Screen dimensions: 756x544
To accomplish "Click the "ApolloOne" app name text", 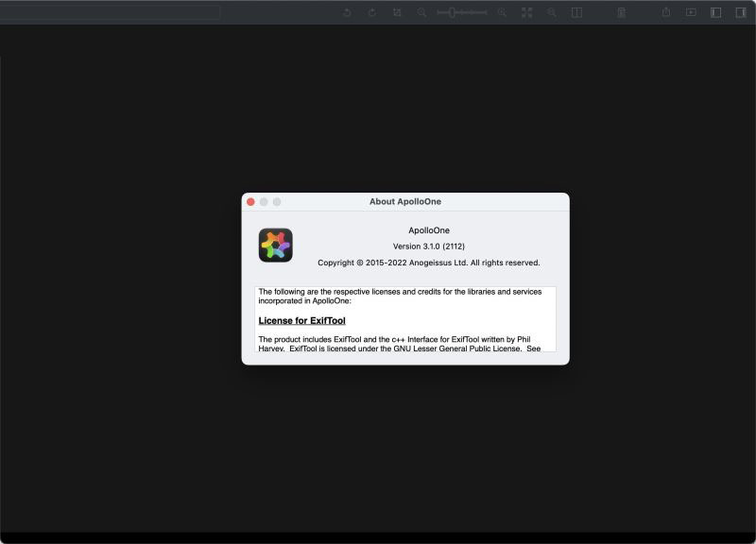I will click(x=429, y=230).
